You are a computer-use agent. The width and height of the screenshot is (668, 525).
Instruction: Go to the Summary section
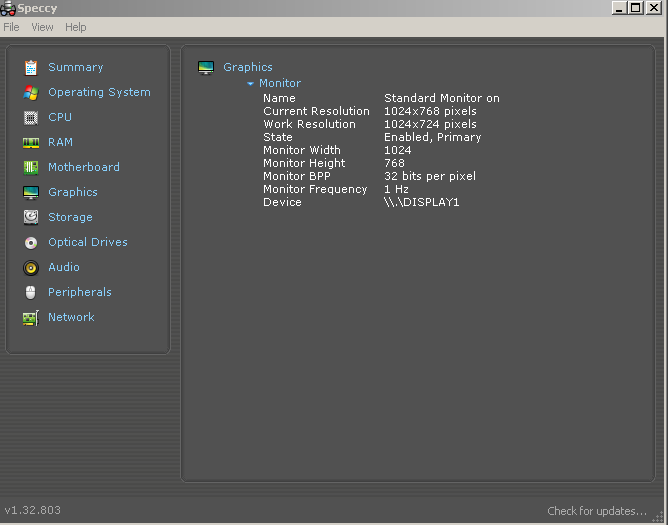click(76, 67)
